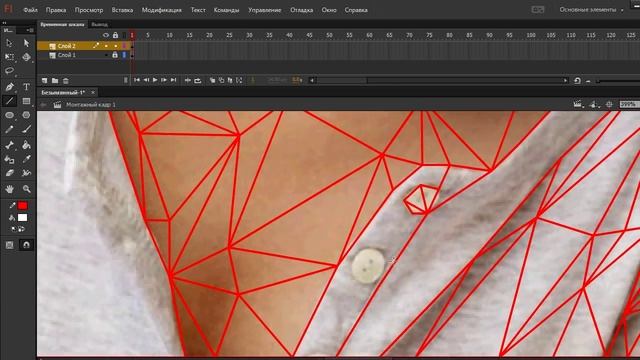Select the Text tool
The height and width of the screenshot is (360, 640).
pyautogui.click(x=26, y=87)
